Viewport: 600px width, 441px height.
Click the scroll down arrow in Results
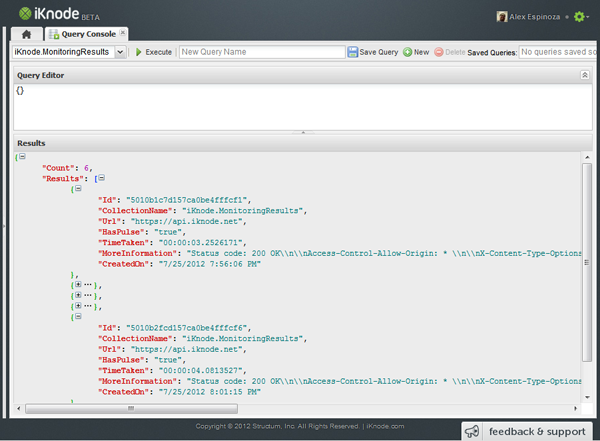587,398
